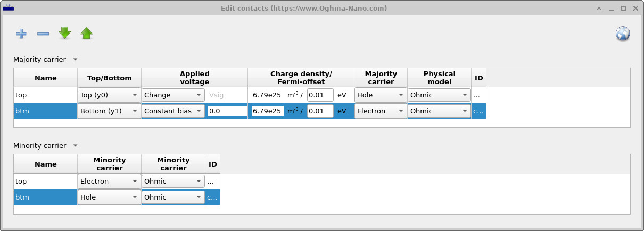Open the Hole majority carrier dropdown
The height and width of the screenshot is (231, 644).
381,95
